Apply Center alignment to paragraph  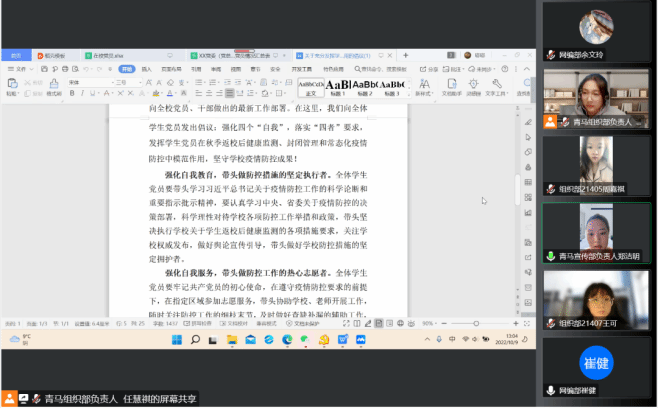click(209, 93)
